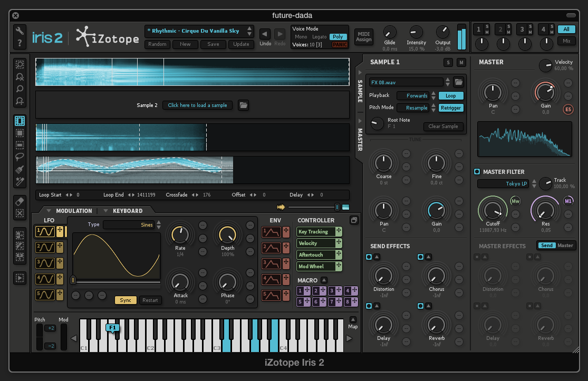Click the MIDI Assign button
The image size is (588, 381).
363,37
